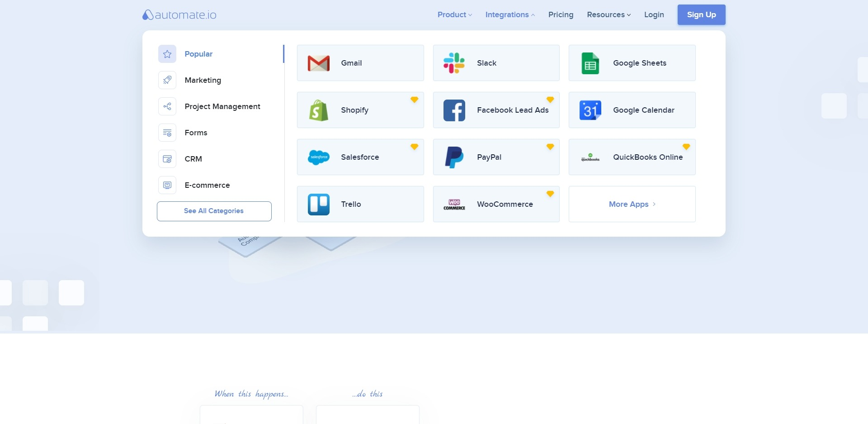Open the Google Calendar label
Image resolution: width=868 pixels, height=424 pixels.
tap(644, 110)
